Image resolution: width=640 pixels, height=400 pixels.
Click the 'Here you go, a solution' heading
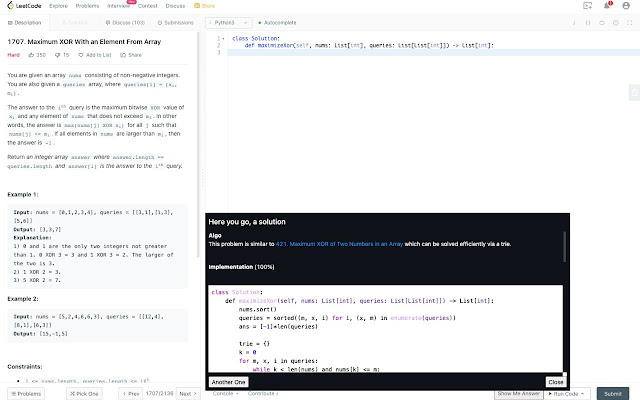[247, 222]
